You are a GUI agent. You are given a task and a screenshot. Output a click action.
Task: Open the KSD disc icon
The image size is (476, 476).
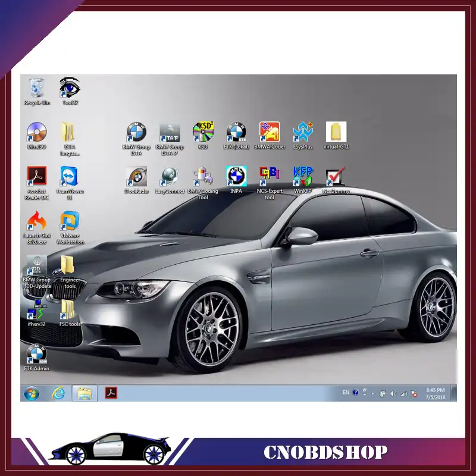tap(203, 136)
